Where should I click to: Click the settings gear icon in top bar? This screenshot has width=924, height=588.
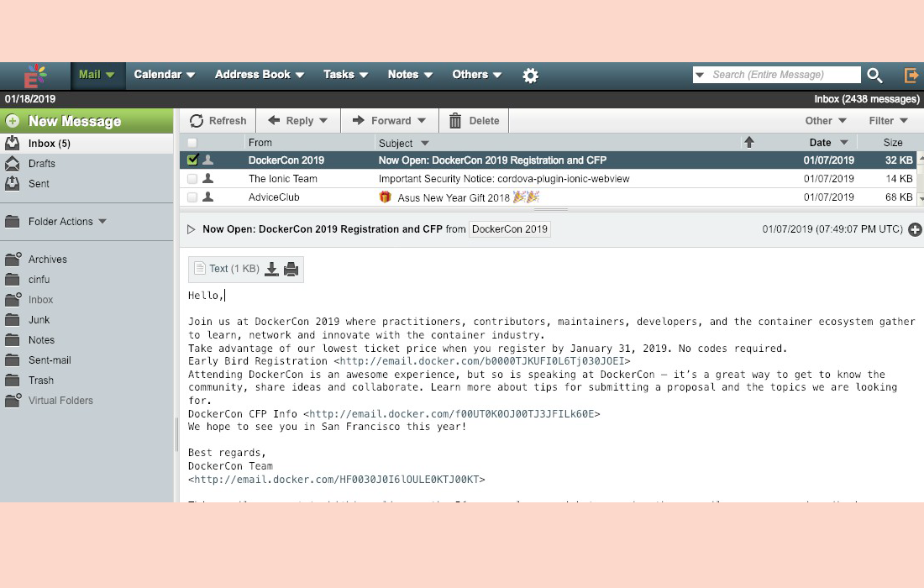530,76
